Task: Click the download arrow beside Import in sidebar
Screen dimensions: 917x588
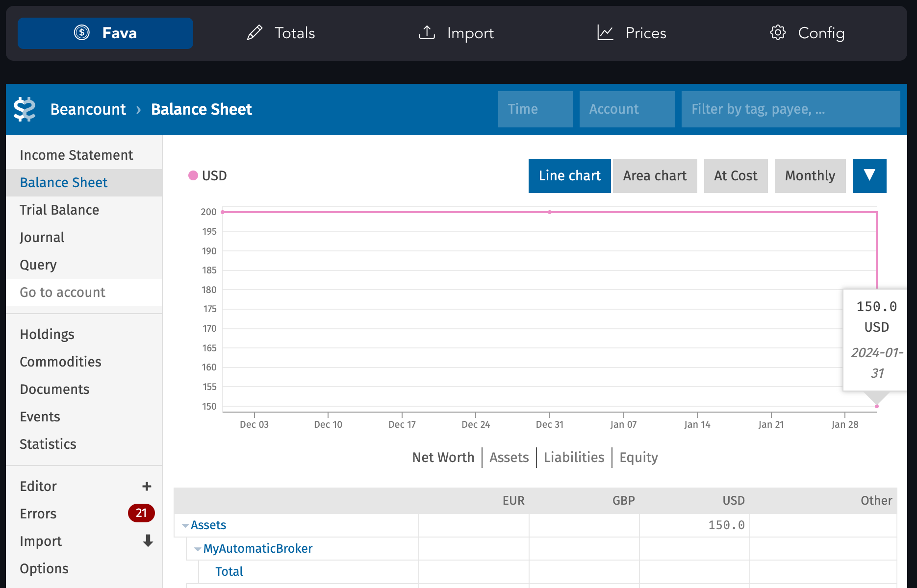Action: (x=148, y=541)
